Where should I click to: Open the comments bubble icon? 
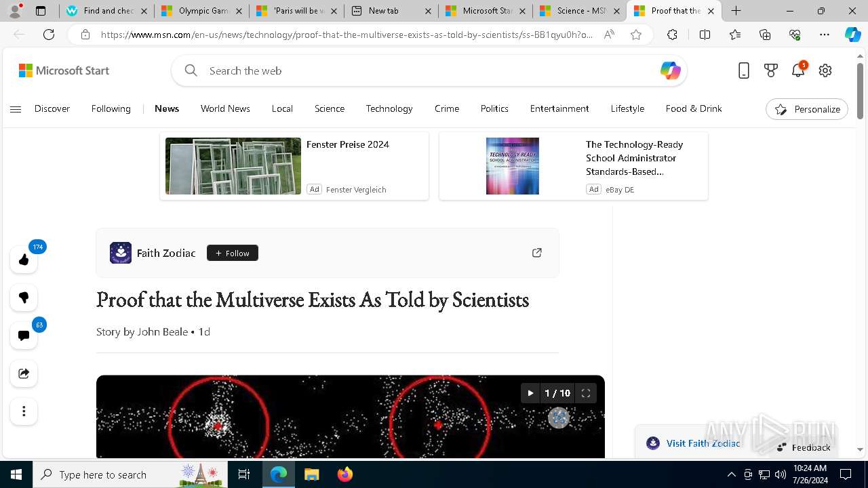(24, 335)
